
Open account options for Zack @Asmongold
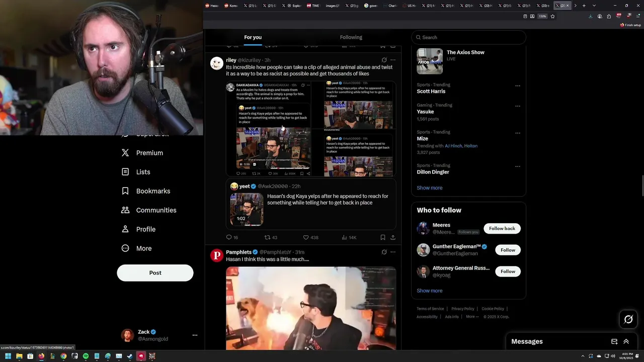(x=195, y=335)
